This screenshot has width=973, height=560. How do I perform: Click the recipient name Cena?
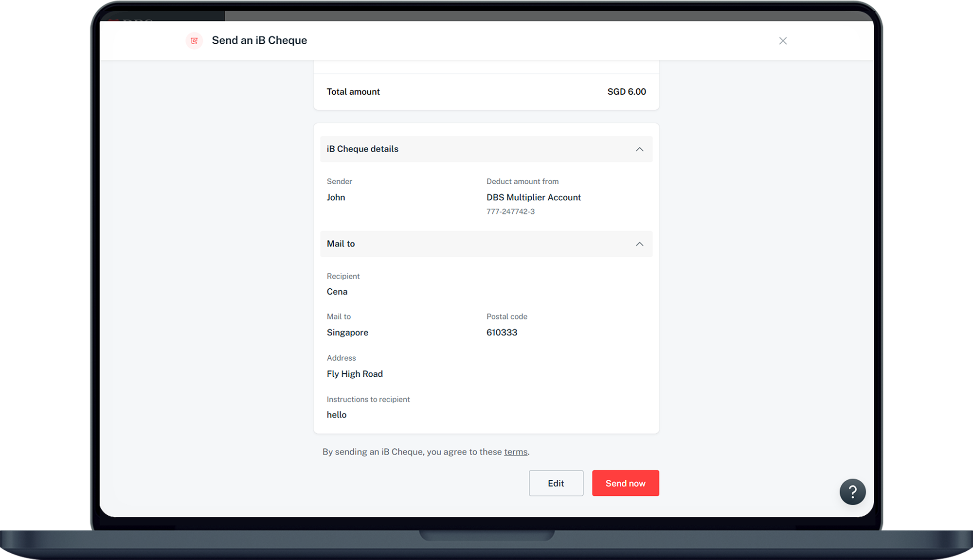tap(337, 292)
